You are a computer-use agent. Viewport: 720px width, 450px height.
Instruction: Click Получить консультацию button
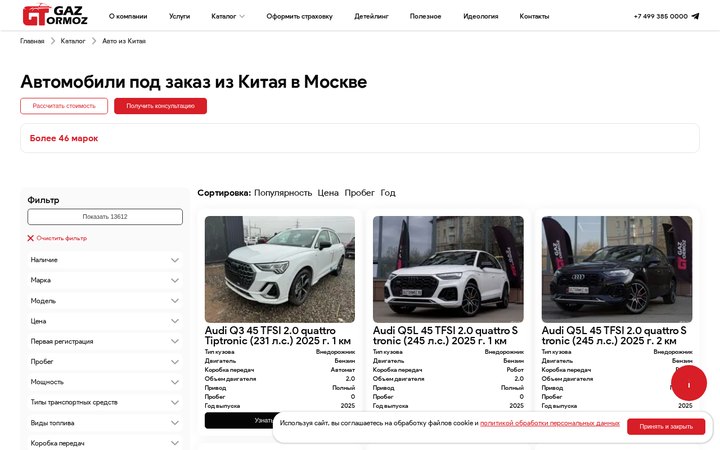click(x=160, y=106)
